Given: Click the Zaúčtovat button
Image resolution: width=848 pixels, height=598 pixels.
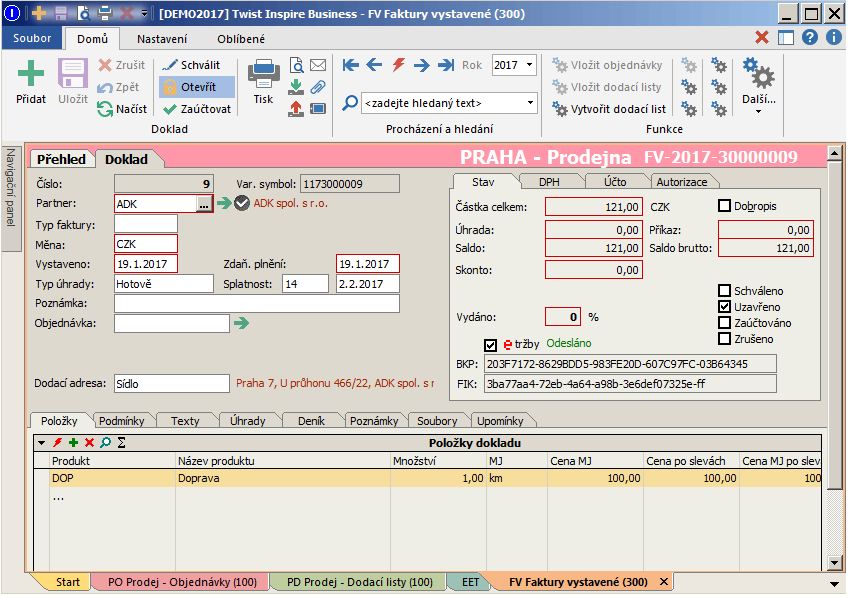Looking at the screenshot, I should [x=197, y=109].
